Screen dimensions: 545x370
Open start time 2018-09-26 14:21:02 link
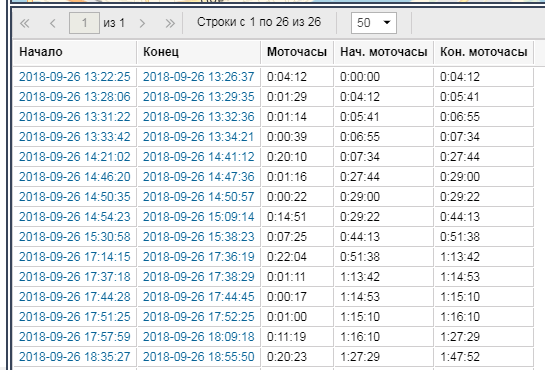tap(75, 157)
